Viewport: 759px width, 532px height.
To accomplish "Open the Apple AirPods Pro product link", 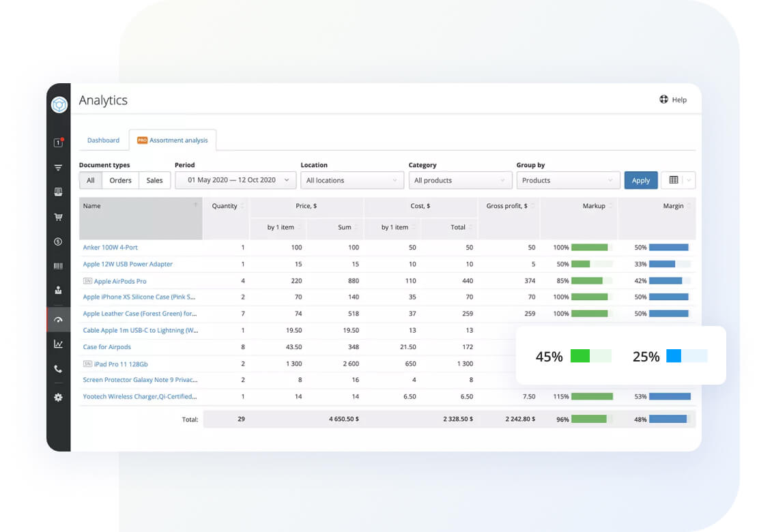I will pyautogui.click(x=120, y=281).
